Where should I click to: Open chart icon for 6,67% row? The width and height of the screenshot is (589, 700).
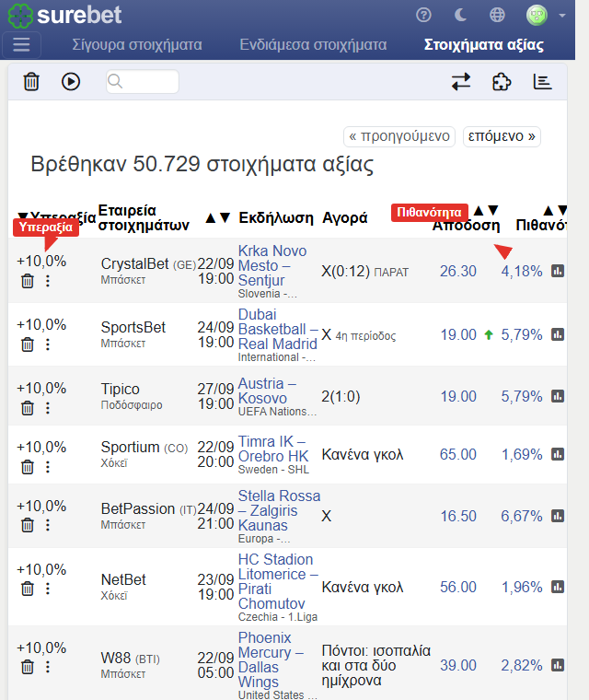pyautogui.click(x=558, y=516)
